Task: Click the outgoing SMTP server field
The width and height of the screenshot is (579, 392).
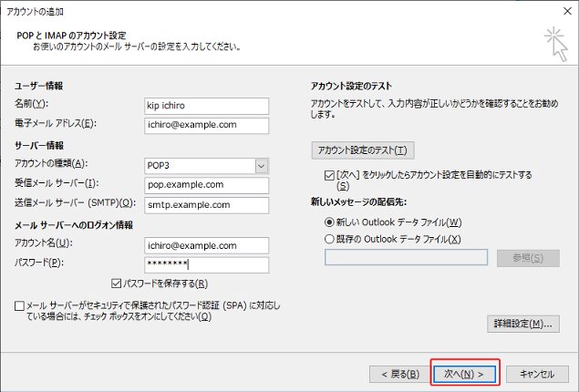Action: click(x=205, y=205)
